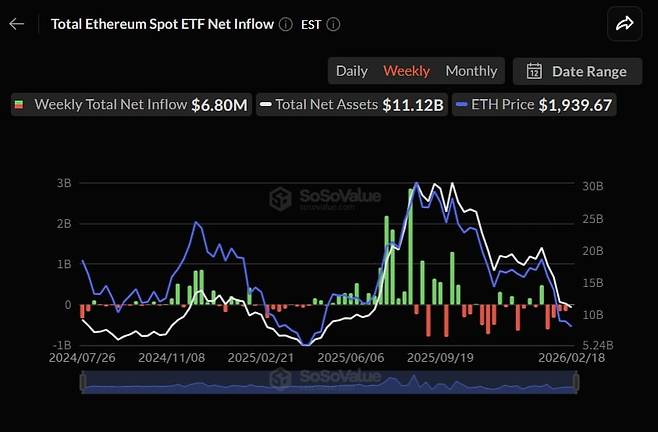Open info icon beside the chart title

[x=286, y=24]
